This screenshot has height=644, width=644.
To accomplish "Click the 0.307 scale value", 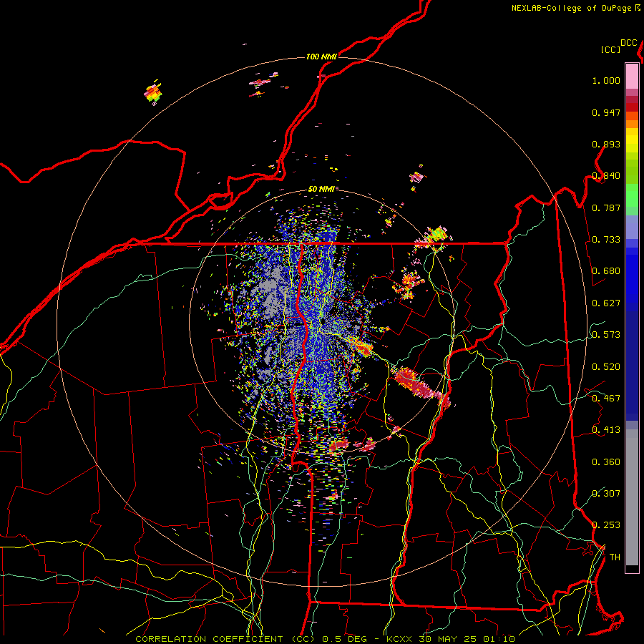I will [606, 494].
